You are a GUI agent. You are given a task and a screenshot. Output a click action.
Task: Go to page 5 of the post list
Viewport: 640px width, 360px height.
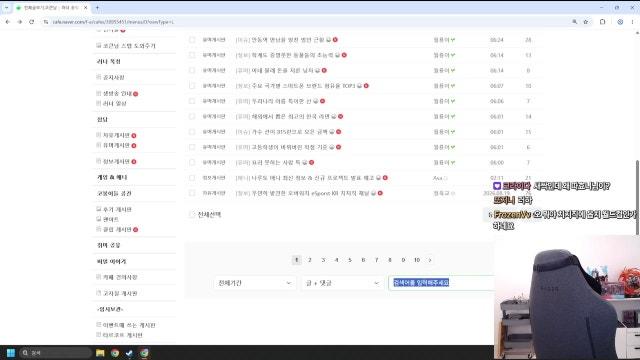coord(350,260)
